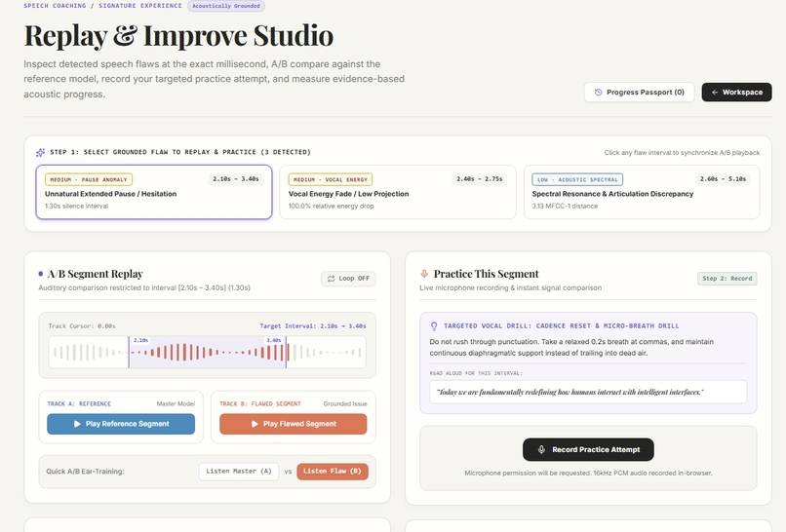Viewport: 786px width, 532px height.
Task: Click the lightbulb icon beside Targeted Vocal Drill
Action: click(434, 326)
